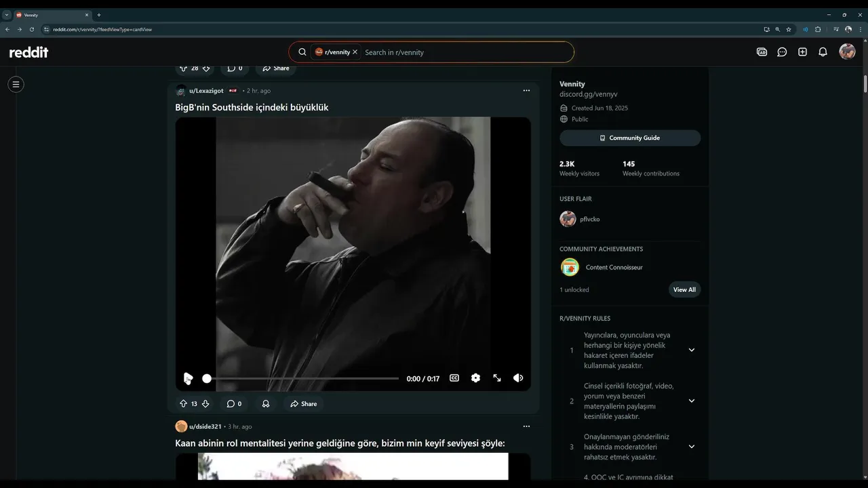Close the Vennity browser tab
868x488 pixels.
(x=87, y=15)
